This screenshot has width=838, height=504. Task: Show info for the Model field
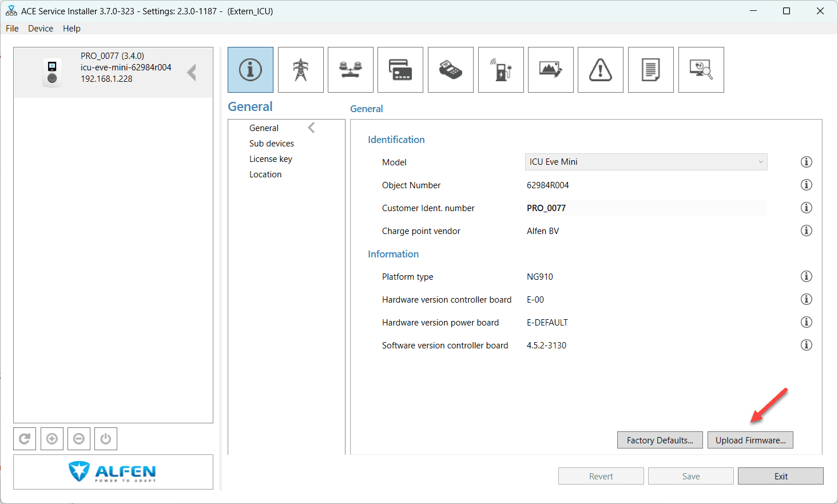click(x=807, y=162)
